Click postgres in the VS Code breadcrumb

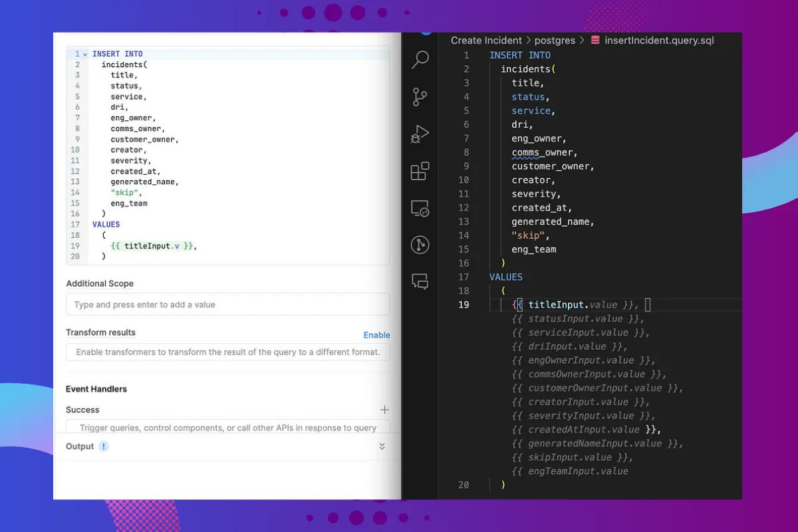(556, 41)
